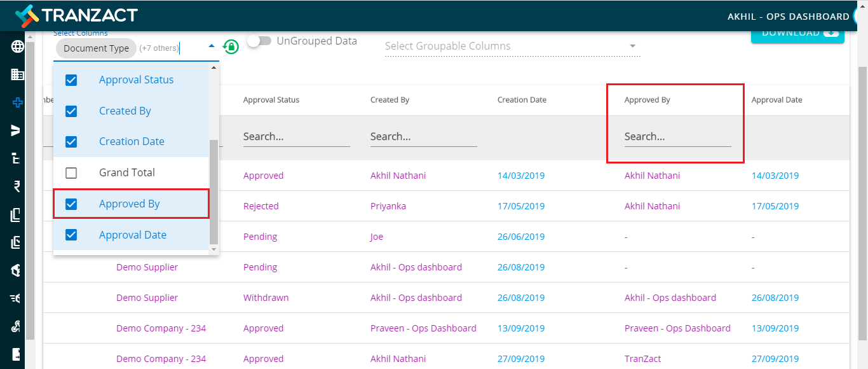The image size is (868, 369).
Task: Uncheck the Approved By checkbox
Action: (71, 204)
